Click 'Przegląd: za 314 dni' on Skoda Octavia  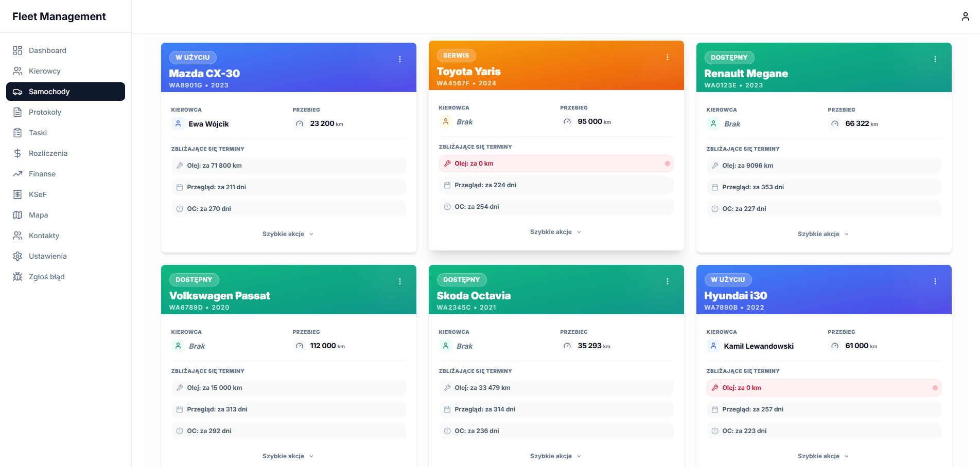pos(556,409)
